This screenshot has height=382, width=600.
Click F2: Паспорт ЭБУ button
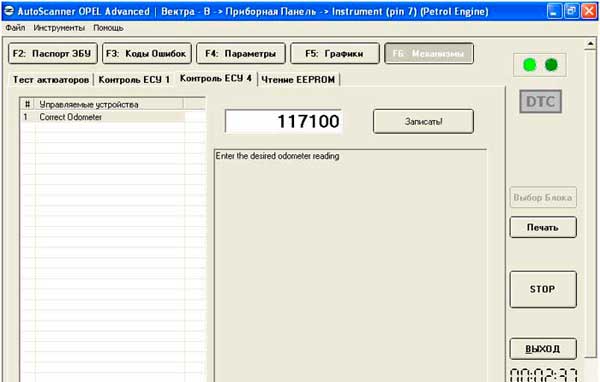pyautogui.click(x=53, y=53)
